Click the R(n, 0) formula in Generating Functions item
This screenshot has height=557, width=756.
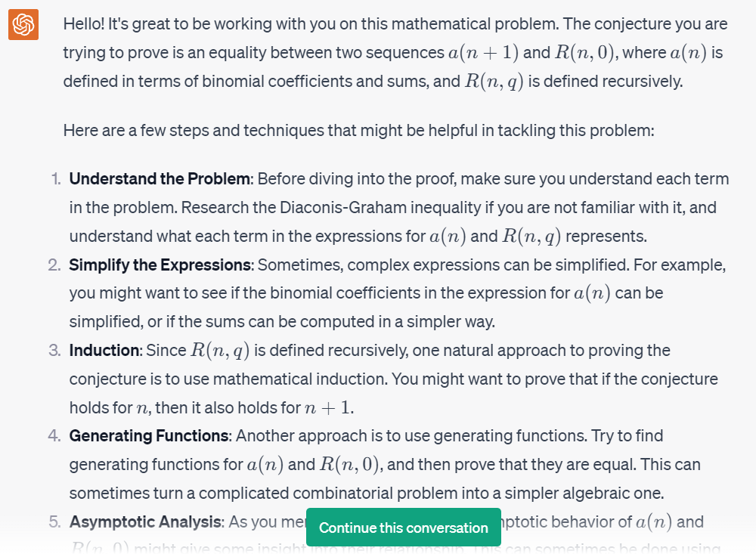tap(349, 465)
